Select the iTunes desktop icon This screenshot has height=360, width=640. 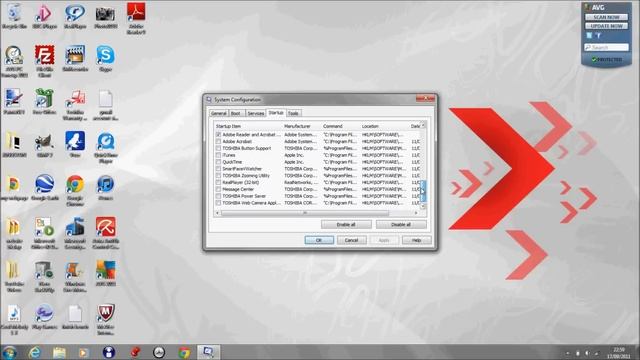pyautogui.click(x=105, y=188)
